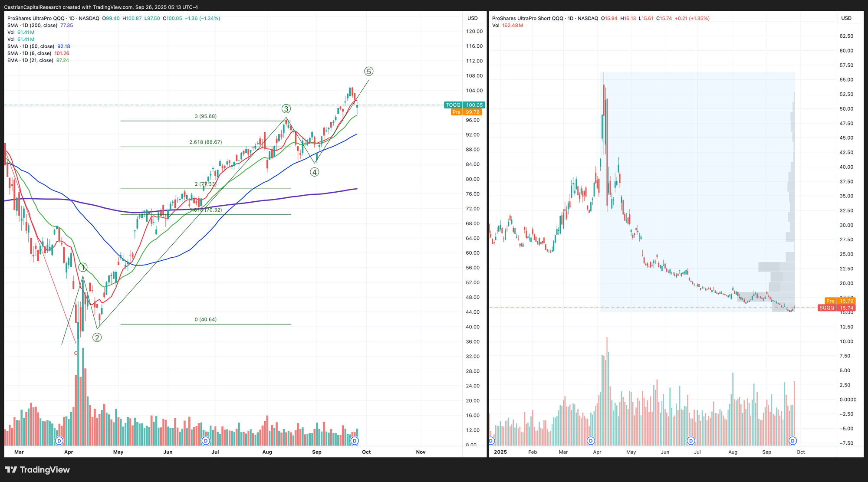Viewport: 868px width, 482px height.
Task: Open the left chart USD currency selector
Action: (472, 18)
